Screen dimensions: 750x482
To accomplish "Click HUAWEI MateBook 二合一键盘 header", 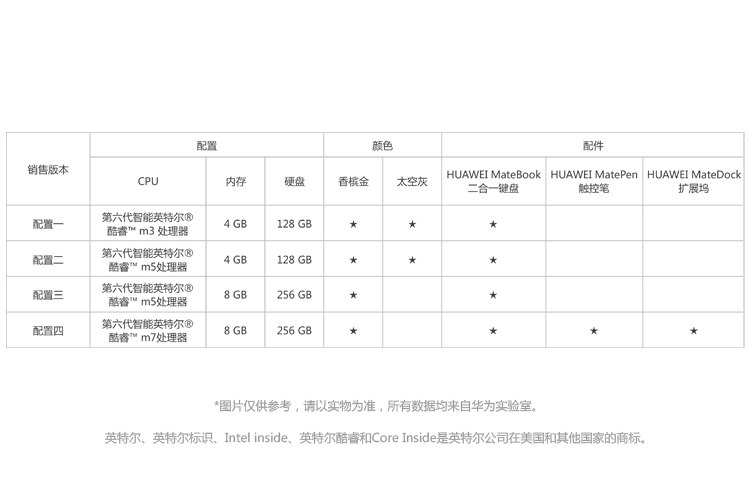I will 493,181.
